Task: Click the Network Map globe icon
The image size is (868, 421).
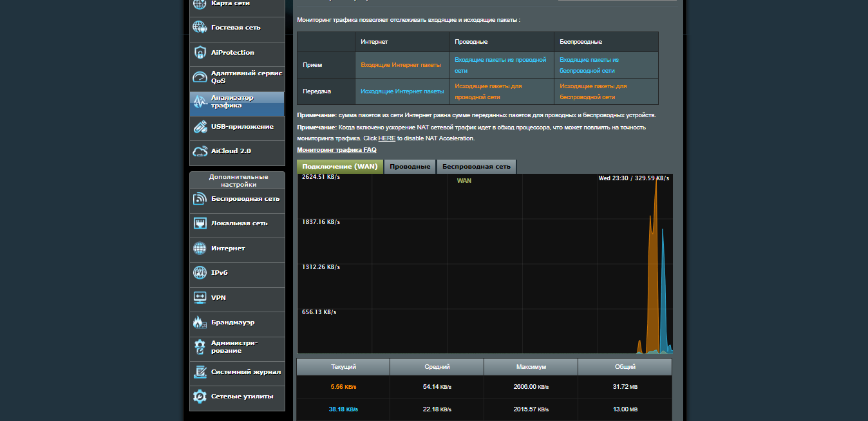Action: coord(200,4)
